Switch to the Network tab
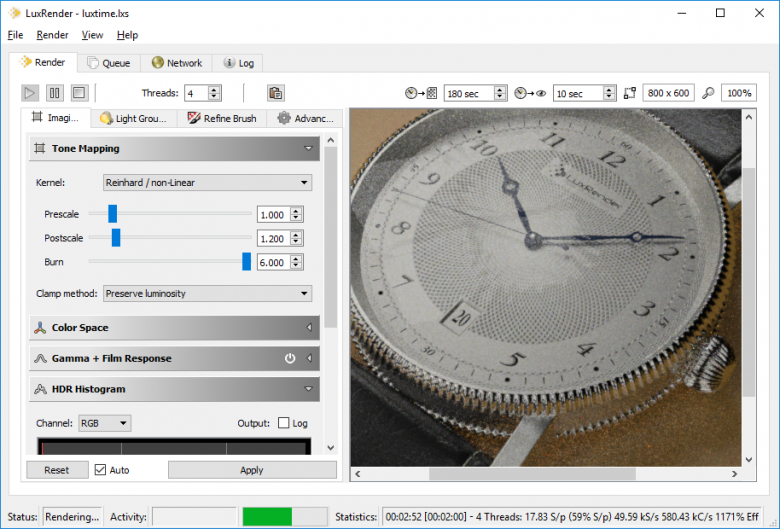Screen dimensions: 780x529 click(177, 63)
